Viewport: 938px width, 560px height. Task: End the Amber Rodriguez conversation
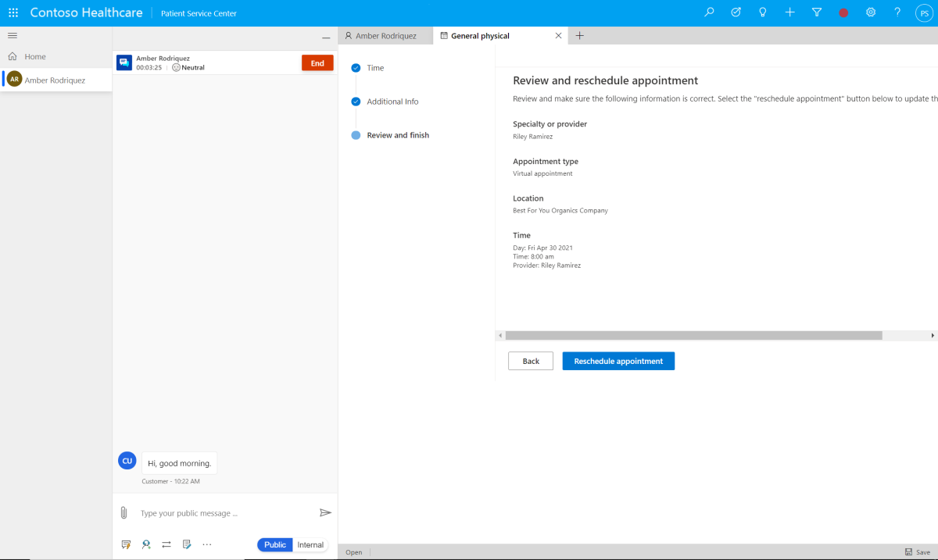tap(317, 63)
